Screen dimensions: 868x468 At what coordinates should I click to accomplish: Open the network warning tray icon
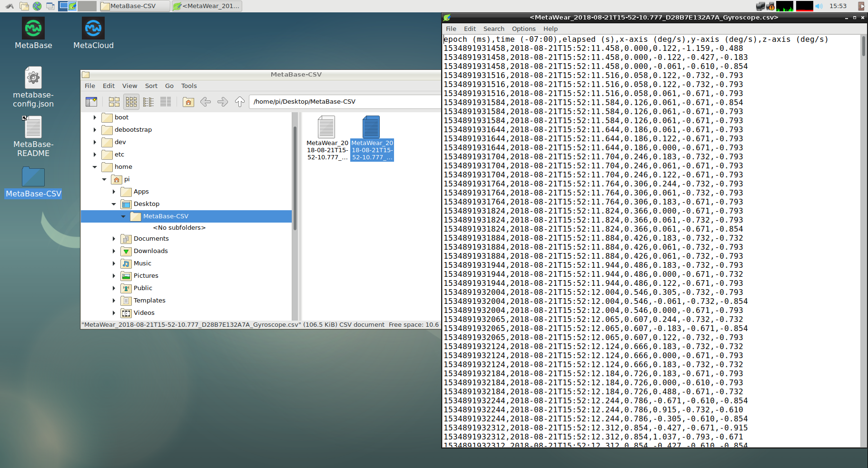tap(770, 6)
